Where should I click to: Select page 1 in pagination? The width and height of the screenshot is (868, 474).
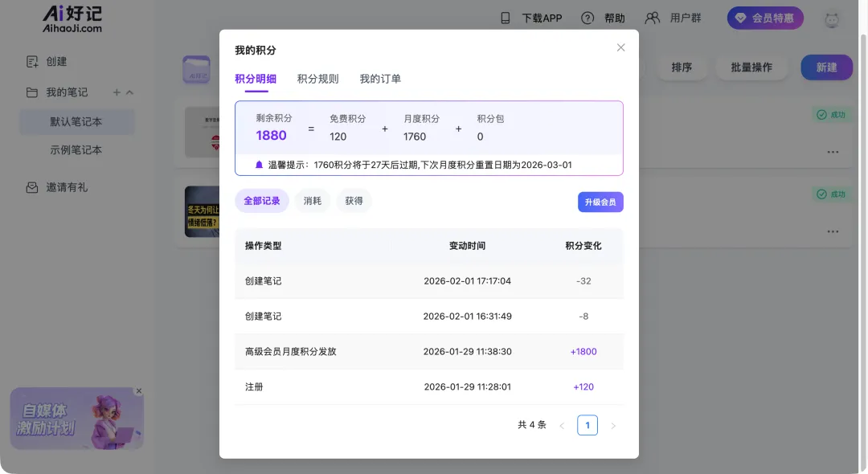pos(588,425)
